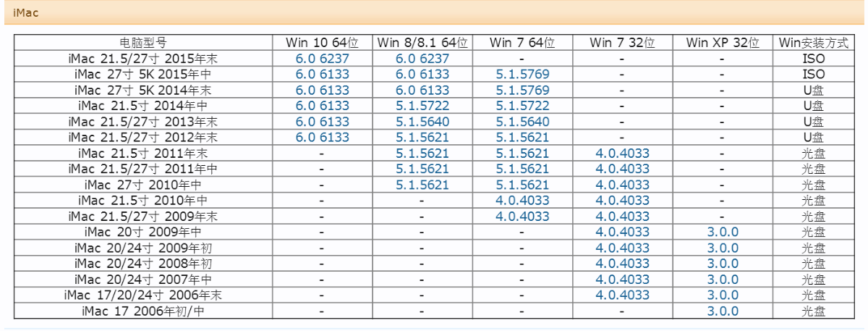The width and height of the screenshot is (868, 331).
Task: Click ISO install method for iMac 2015年末
Action: pyautogui.click(x=814, y=59)
